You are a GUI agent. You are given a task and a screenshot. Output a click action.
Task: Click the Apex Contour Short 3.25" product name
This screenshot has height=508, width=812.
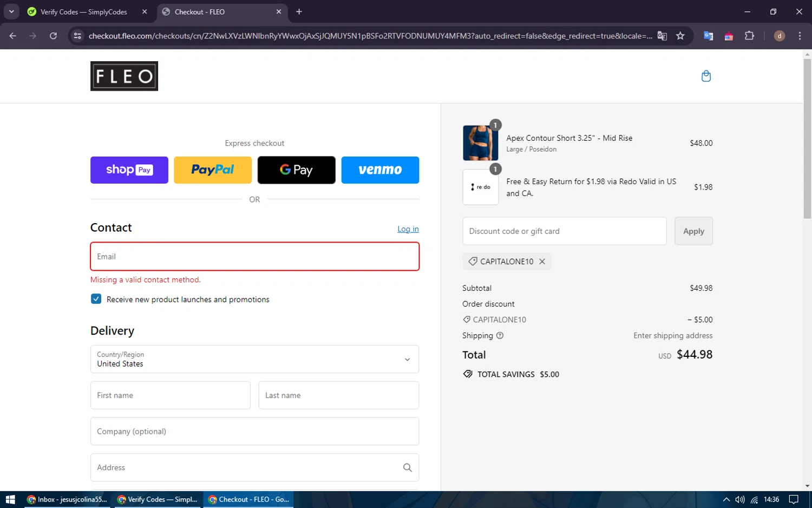point(569,138)
